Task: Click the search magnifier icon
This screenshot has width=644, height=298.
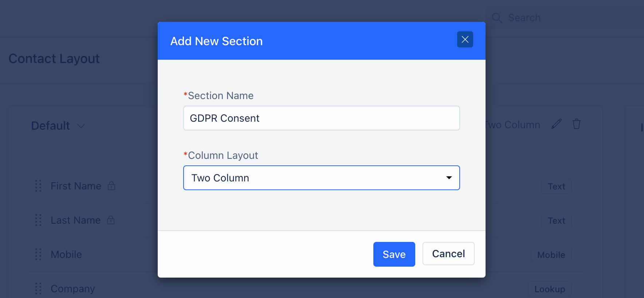Action: pyautogui.click(x=497, y=18)
